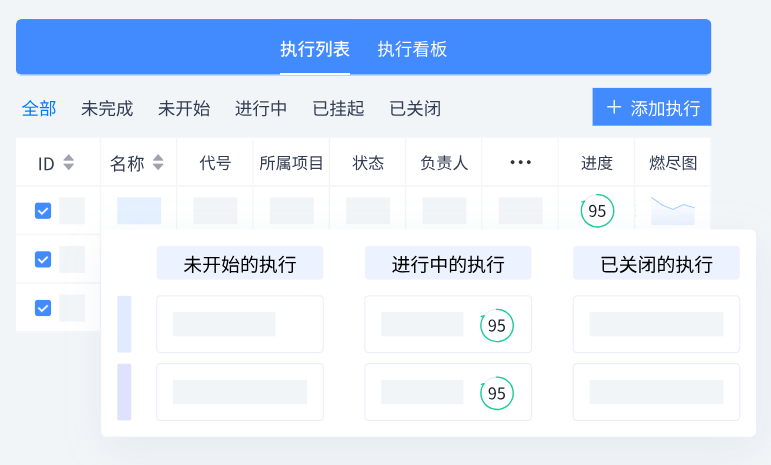Filter by 未完成 executions
Viewport: 771px width, 465px height.
[x=107, y=108]
